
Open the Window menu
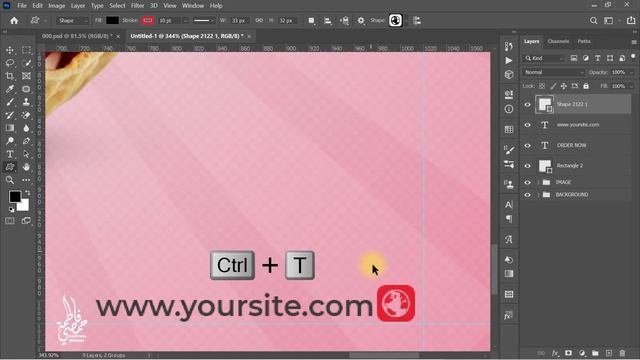193,6
